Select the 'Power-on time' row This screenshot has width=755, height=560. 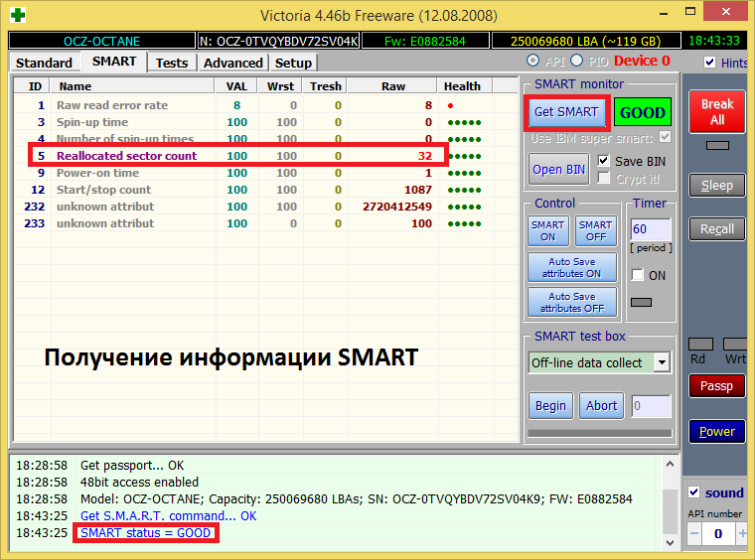pos(265,173)
